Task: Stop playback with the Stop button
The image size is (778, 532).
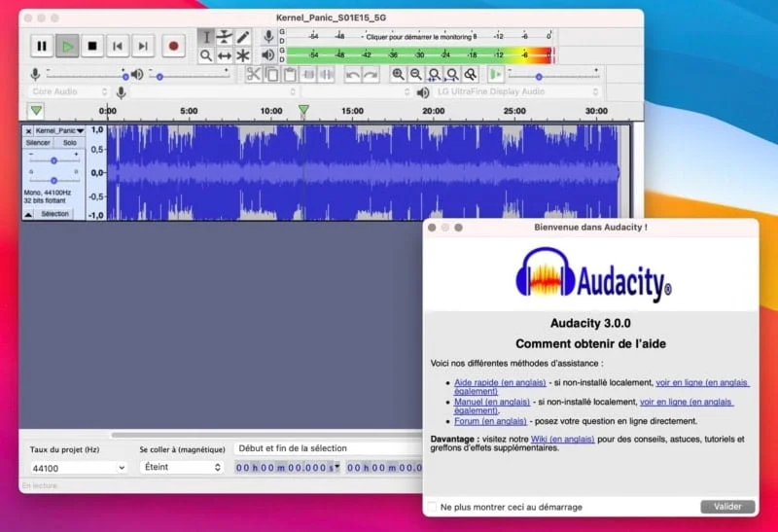Action: 92,46
